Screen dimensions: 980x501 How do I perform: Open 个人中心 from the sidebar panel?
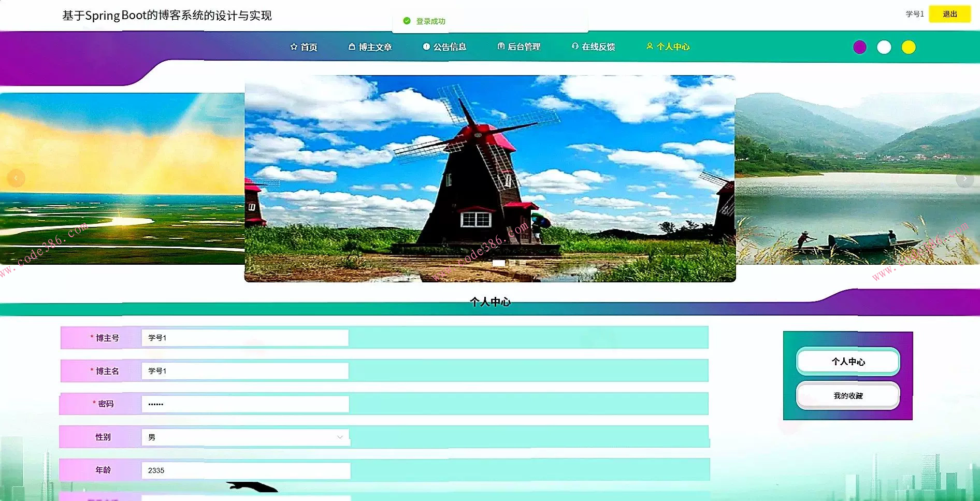tap(847, 362)
